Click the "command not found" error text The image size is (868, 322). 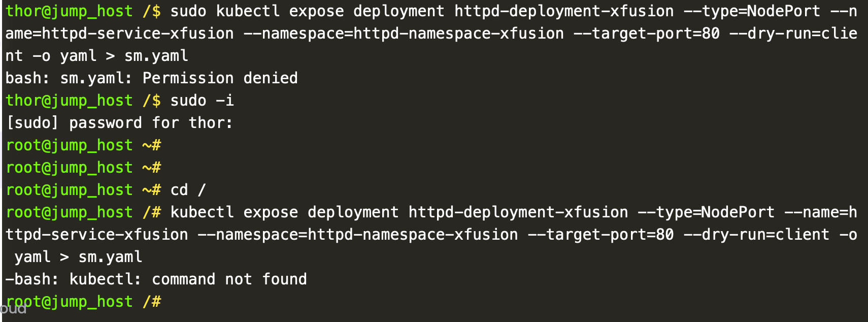(x=229, y=279)
